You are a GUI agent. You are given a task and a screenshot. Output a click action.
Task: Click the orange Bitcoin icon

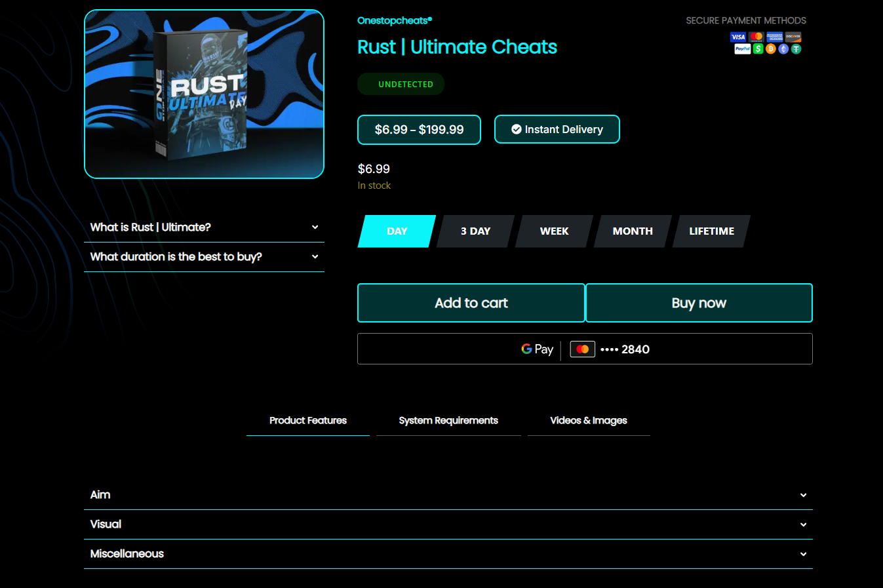click(771, 49)
